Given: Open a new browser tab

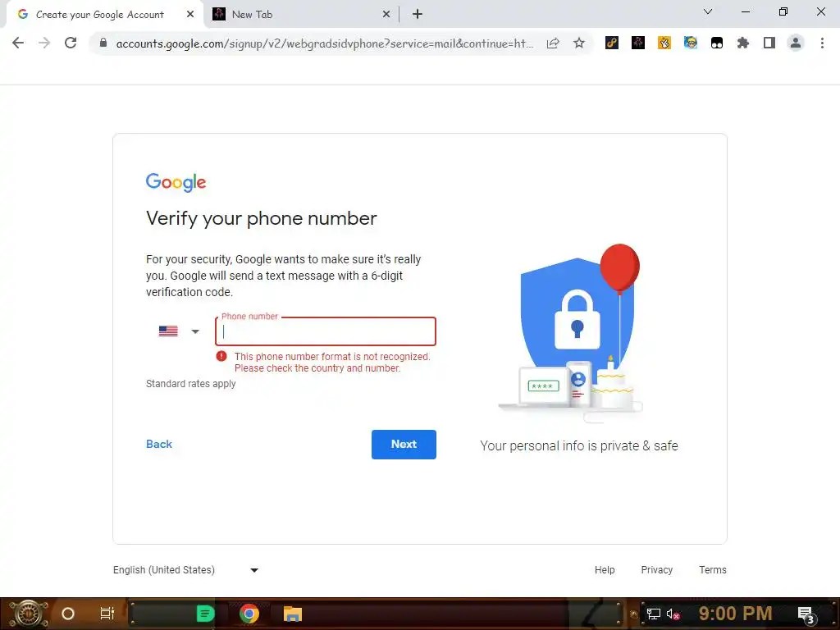Looking at the screenshot, I should (418, 15).
